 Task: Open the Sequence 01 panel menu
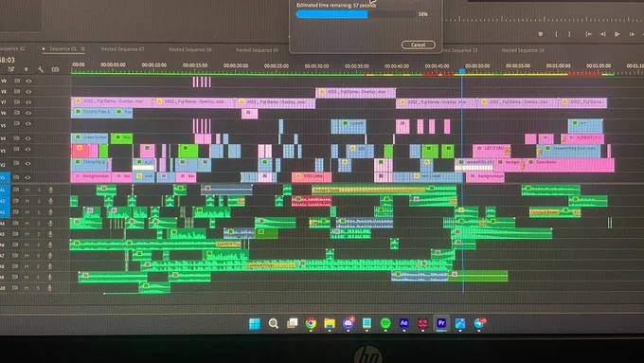pyautogui.click(x=82, y=49)
